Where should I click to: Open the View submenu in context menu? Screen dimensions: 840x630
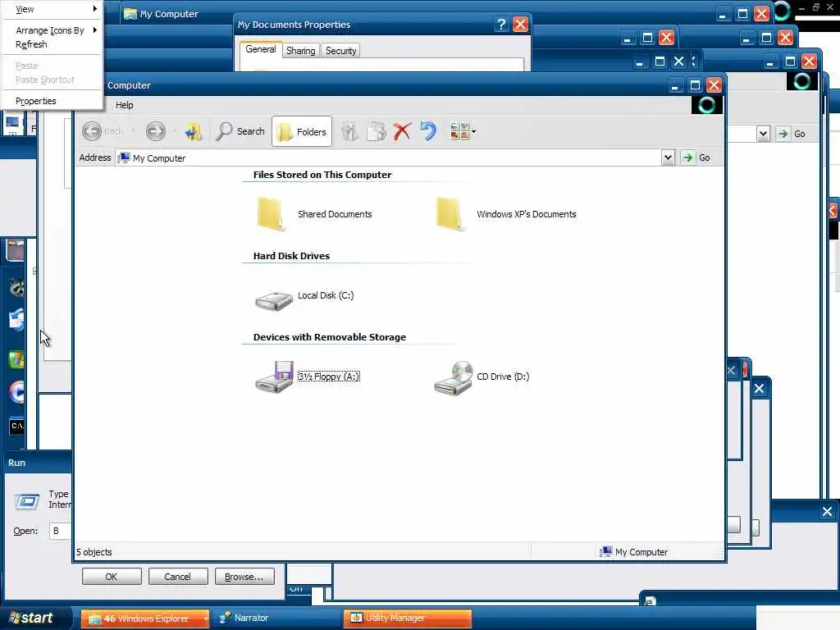52,9
